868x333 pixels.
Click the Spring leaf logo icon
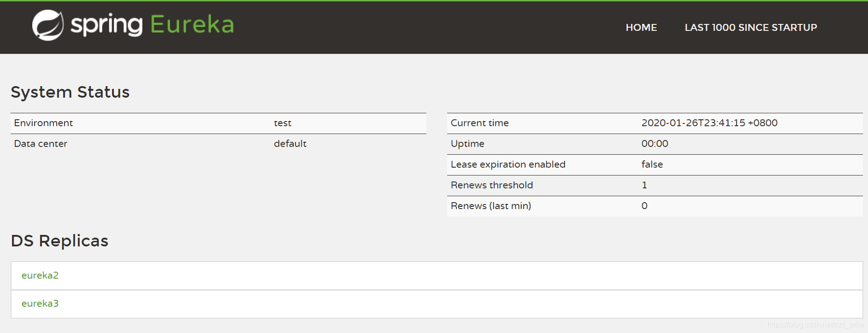(x=48, y=25)
